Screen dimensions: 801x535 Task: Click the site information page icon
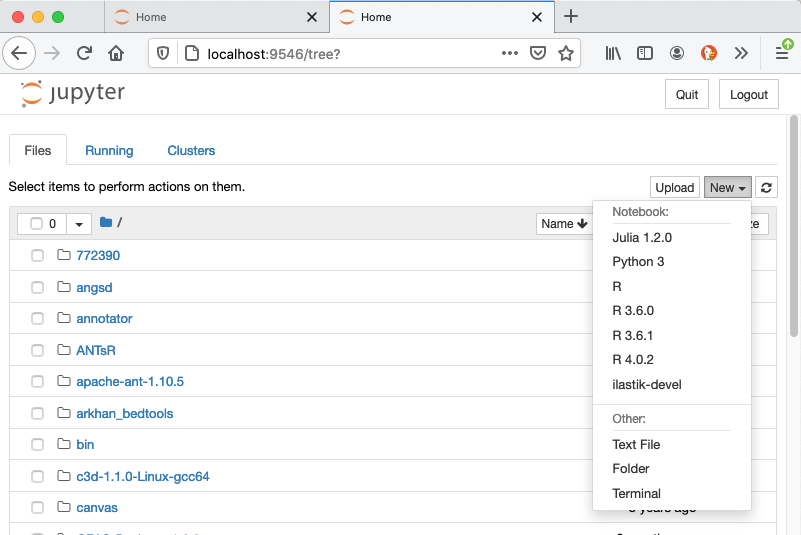[x=192, y=53]
